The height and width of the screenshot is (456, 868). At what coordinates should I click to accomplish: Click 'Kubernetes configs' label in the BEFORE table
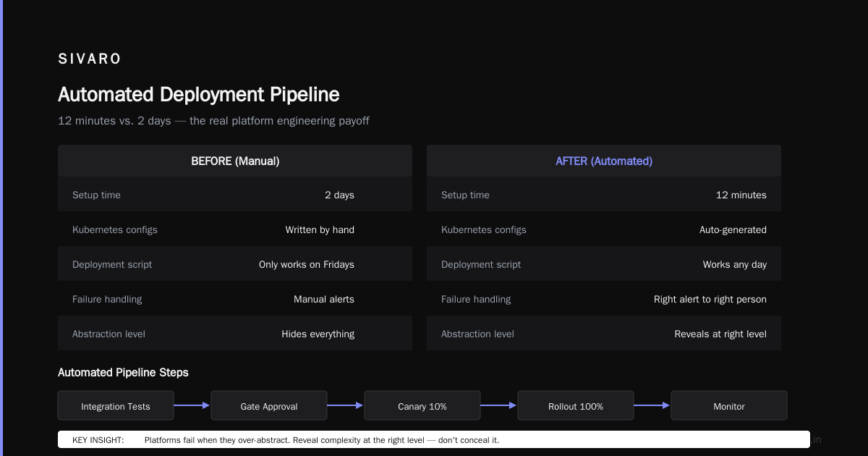pyautogui.click(x=115, y=229)
